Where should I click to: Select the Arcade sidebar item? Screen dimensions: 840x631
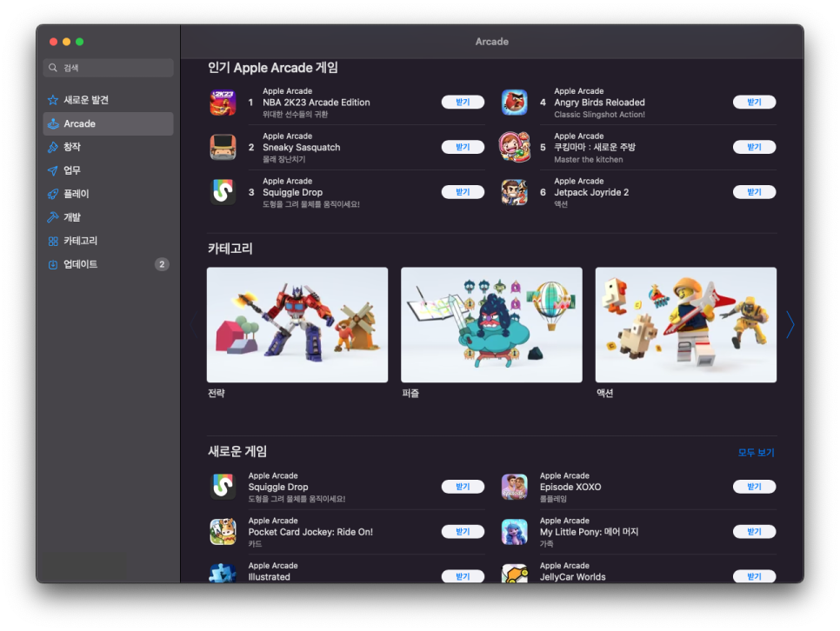pyautogui.click(x=108, y=123)
